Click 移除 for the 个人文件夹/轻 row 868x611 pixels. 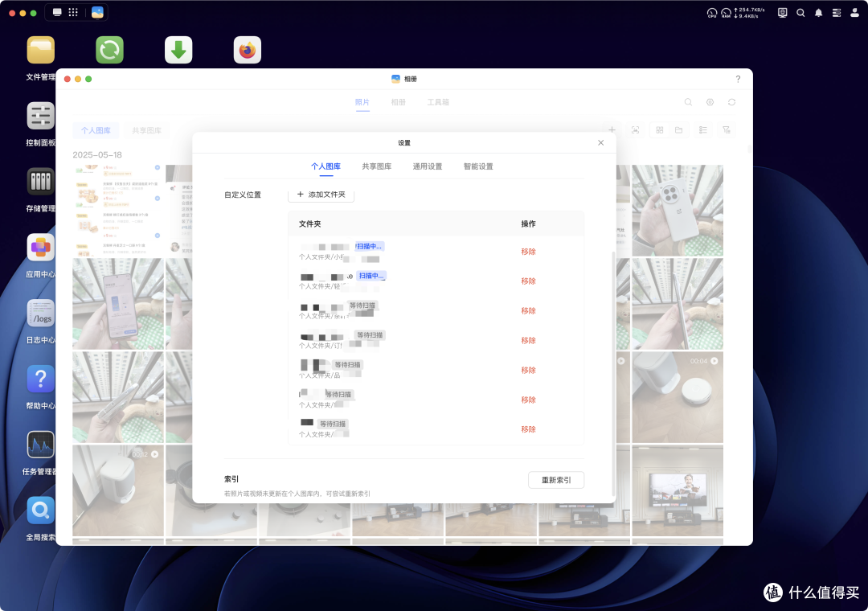pos(528,281)
